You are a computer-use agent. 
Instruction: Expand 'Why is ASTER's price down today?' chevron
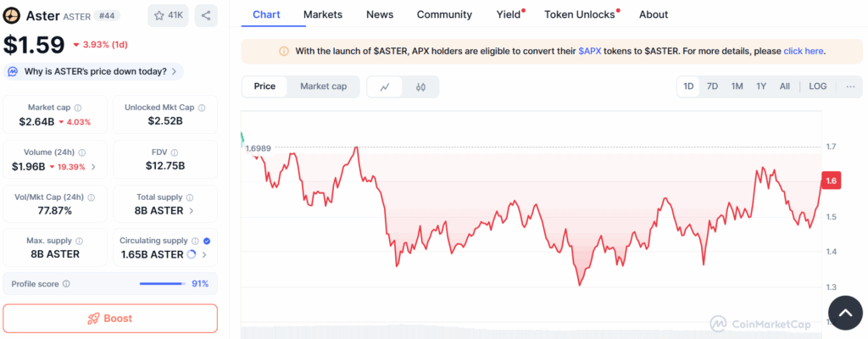175,71
